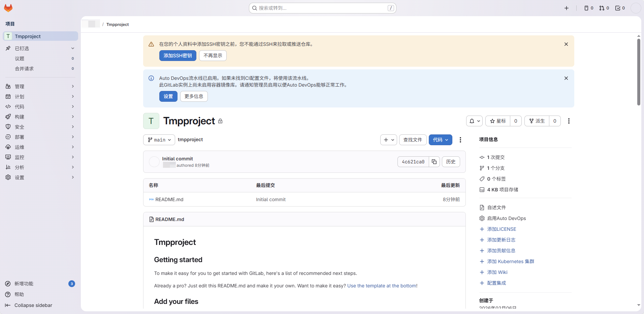Open the main branch selector dropdown
Viewport: 644px width, 314px height.
[x=159, y=140]
